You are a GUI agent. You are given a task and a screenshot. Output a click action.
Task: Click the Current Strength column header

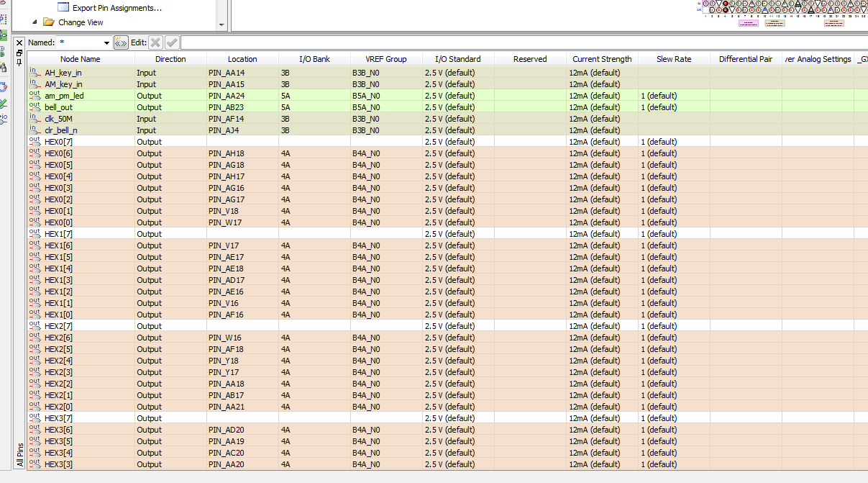tap(602, 59)
